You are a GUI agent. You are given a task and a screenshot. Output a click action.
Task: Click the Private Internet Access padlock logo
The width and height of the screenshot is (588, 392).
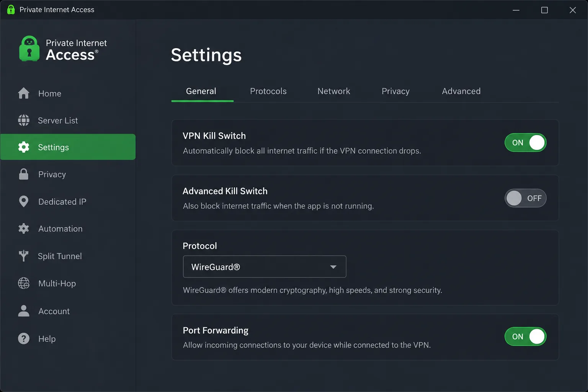(x=29, y=49)
